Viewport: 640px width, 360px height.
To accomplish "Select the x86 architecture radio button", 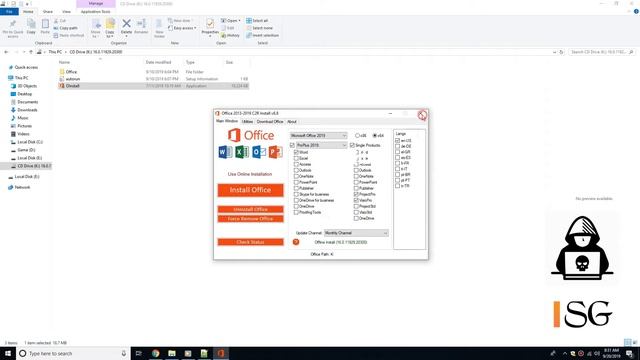I will 358,136.
